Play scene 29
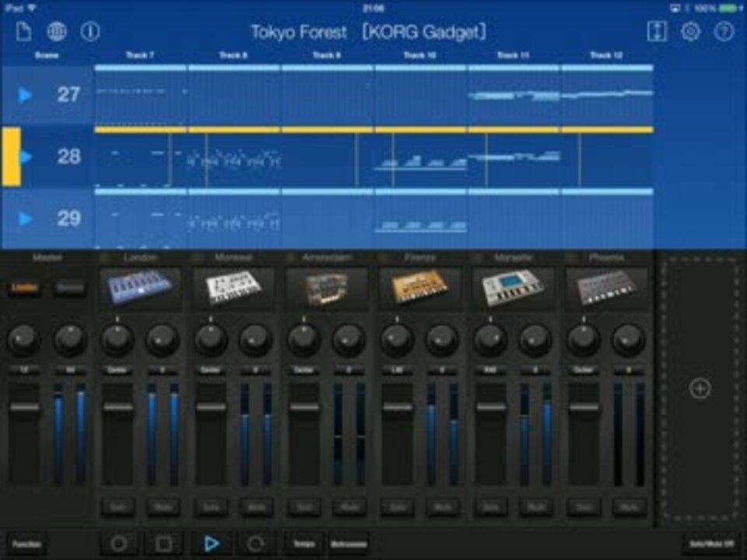This screenshot has width=747, height=560. (x=25, y=219)
